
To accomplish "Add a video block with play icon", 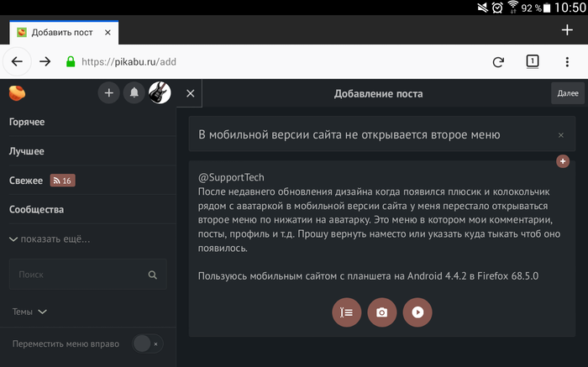I will (x=417, y=312).
